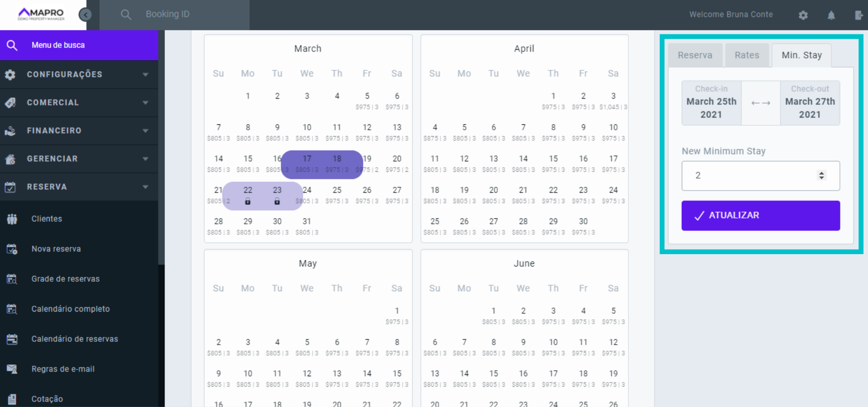Open Regras de e-mail in sidebar
This screenshot has height=407, width=868.
point(63,369)
